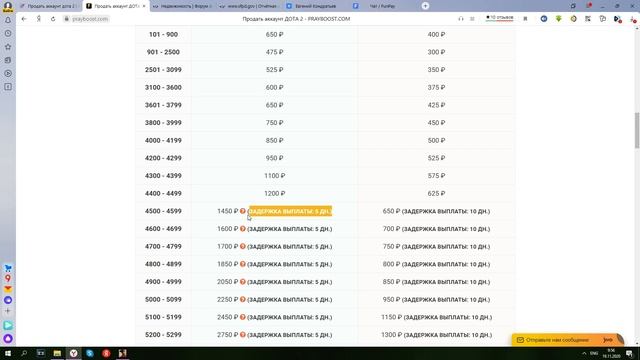Open browsing history in the sidebar
Viewport: 640px width, 360px height.
(8, 33)
